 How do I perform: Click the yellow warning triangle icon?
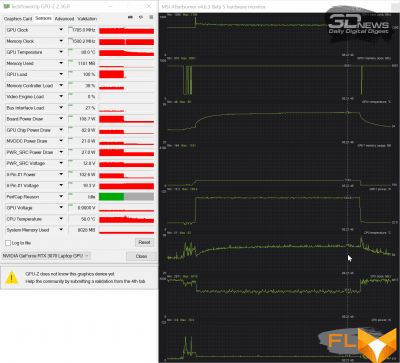pos(12,277)
